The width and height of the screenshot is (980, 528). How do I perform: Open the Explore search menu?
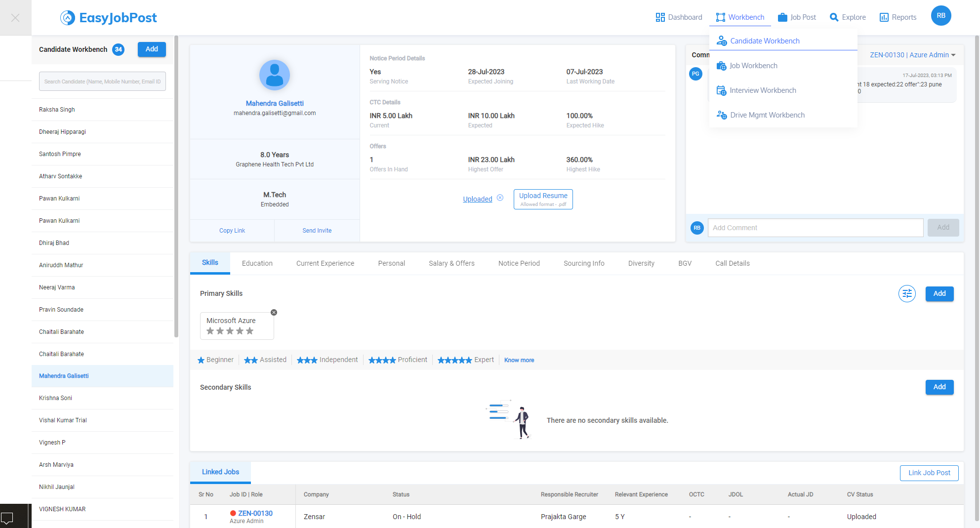(848, 17)
